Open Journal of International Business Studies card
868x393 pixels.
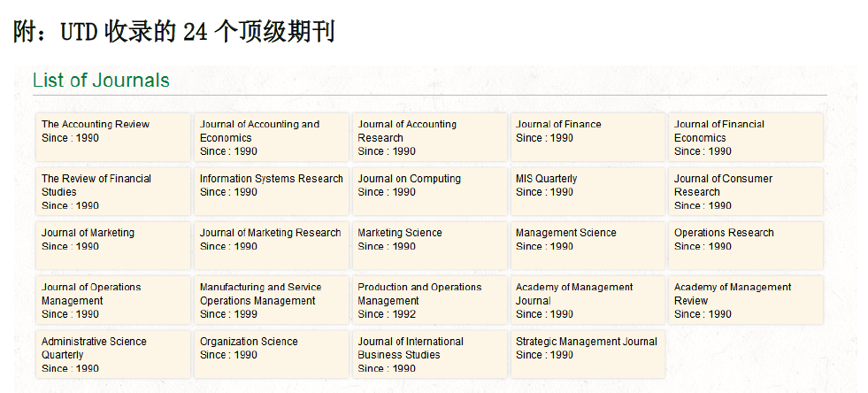(x=429, y=354)
